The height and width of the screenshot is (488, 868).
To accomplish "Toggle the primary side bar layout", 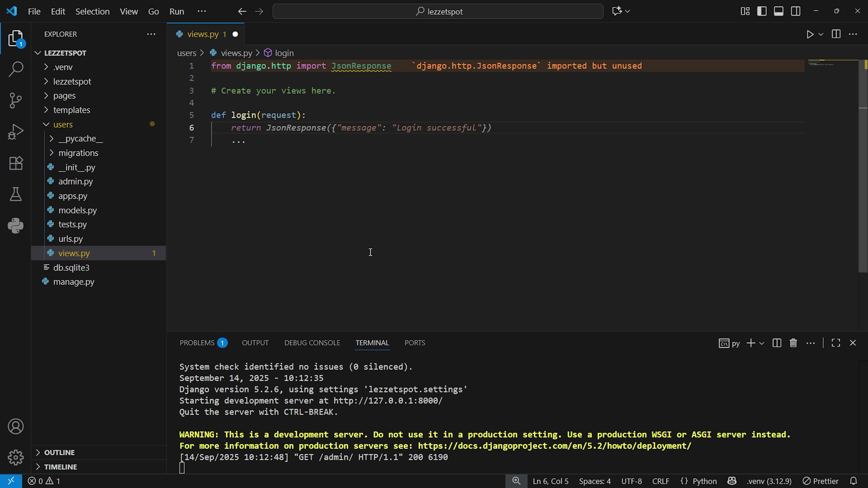I will pos(762,12).
